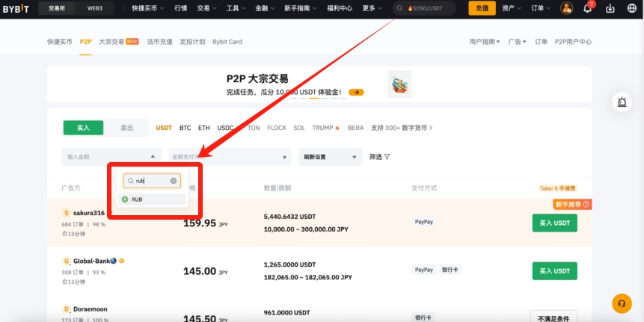Click Global-Bank avatar letter icon
Screen dimensions: 644x322
66,261
